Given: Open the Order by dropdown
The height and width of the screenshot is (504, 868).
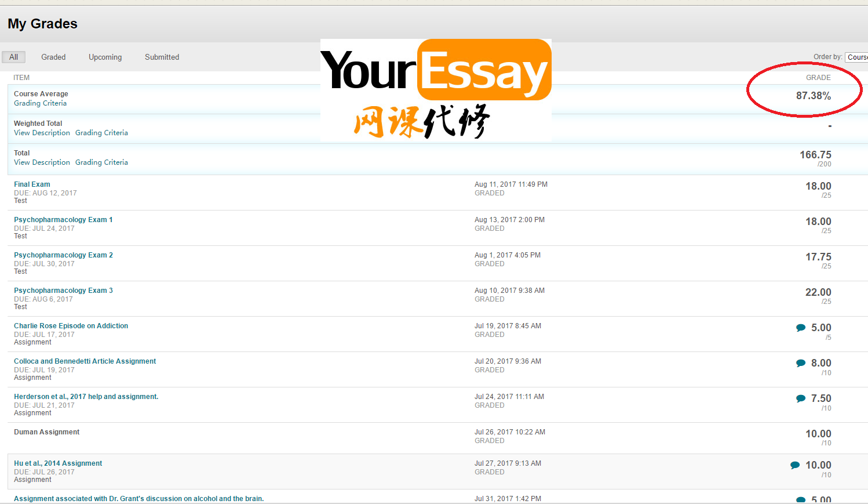Looking at the screenshot, I should (x=856, y=57).
